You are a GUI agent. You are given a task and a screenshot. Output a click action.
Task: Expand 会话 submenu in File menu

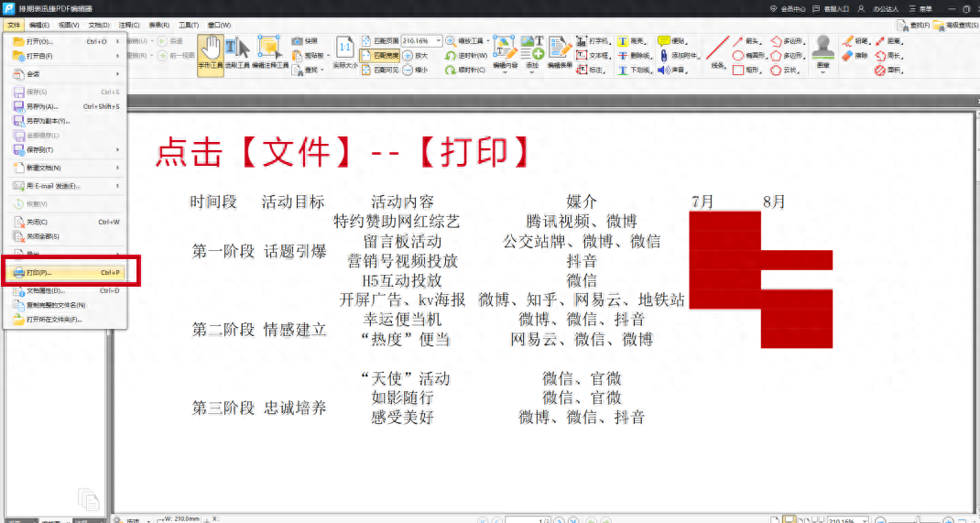66,73
